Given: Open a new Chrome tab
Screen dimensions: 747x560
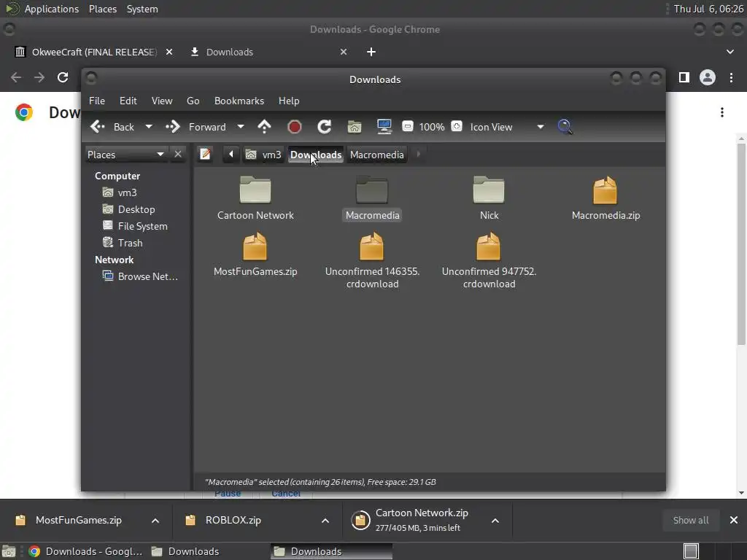Looking at the screenshot, I should coord(371,52).
